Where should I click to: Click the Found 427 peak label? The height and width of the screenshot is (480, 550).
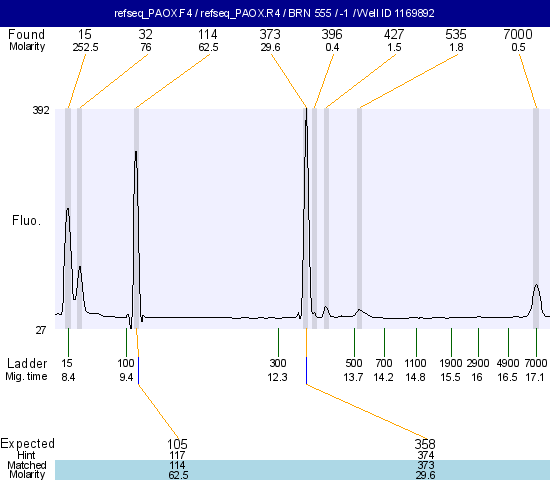click(394, 34)
